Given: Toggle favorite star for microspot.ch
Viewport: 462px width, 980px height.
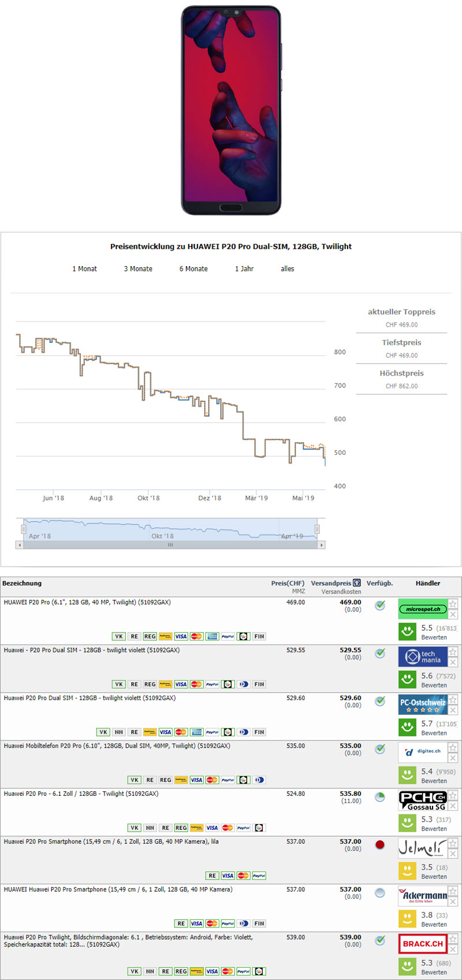Looking at the screenshot, I should 453,604.
